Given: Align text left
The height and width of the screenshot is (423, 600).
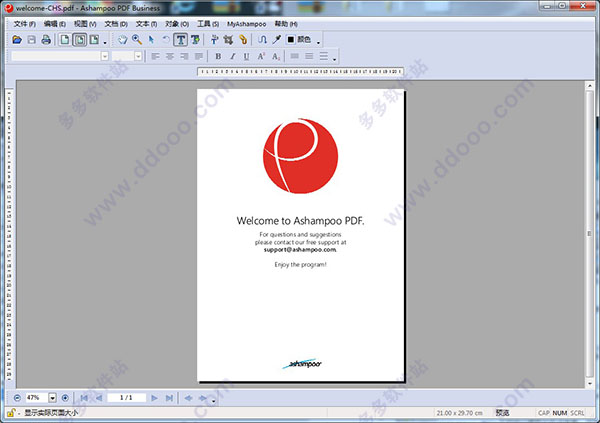Looking at the screenshot, I should click(x=155, y=56).
